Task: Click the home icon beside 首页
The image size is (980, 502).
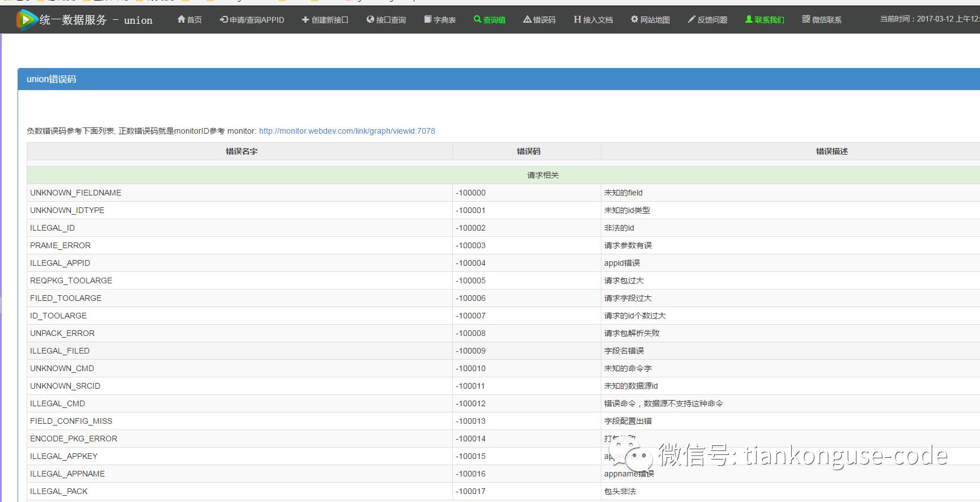Action: point(181,19)
